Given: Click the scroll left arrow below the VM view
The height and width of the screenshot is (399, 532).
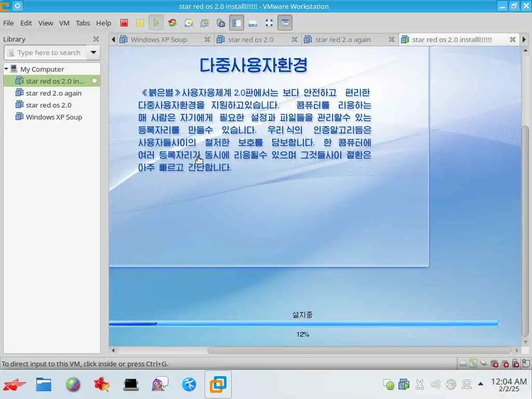Looking at the screenshot, I should [x=113, y=351].
